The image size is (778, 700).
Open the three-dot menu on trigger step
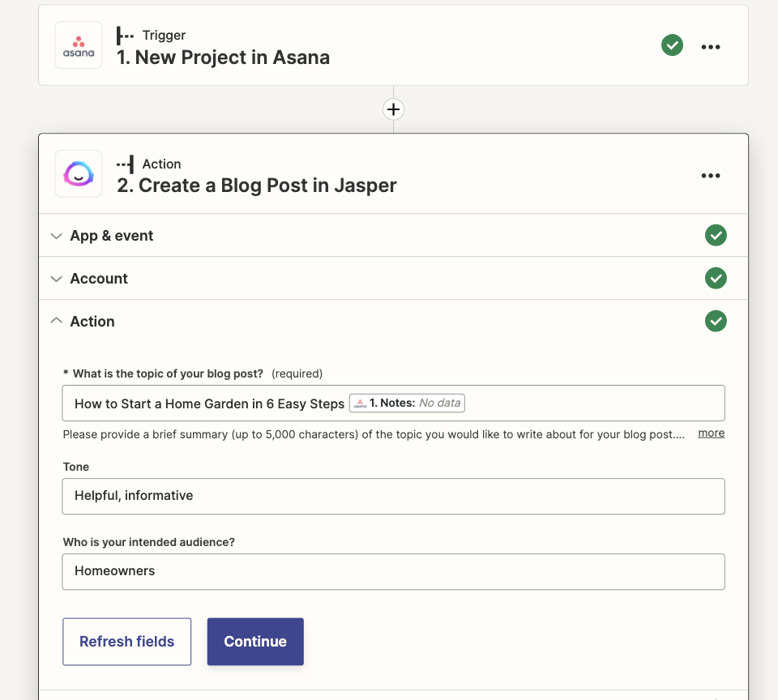point(711,47)
